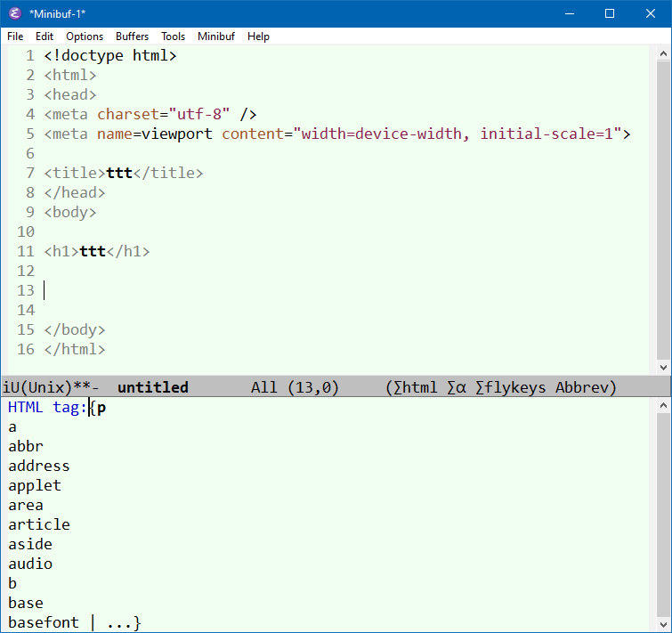The image size is (672, 633).
Task: Click the ∑α mode indicator
Action: 457,387
